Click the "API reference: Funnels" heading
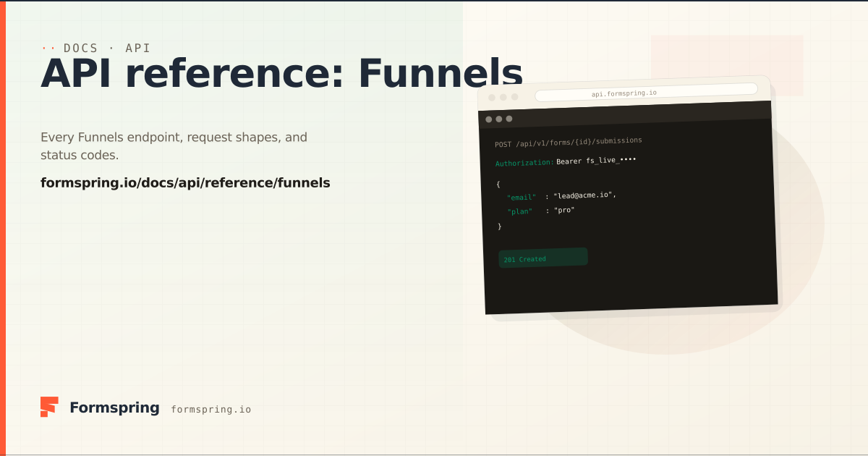Viewport: 868px width, 456px height. point(281,73)
